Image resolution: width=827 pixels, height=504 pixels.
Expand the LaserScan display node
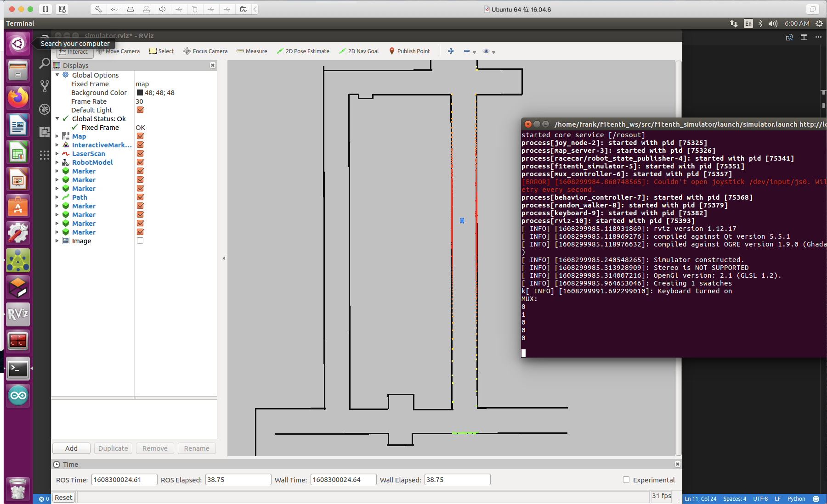click(x=57, y=154)
